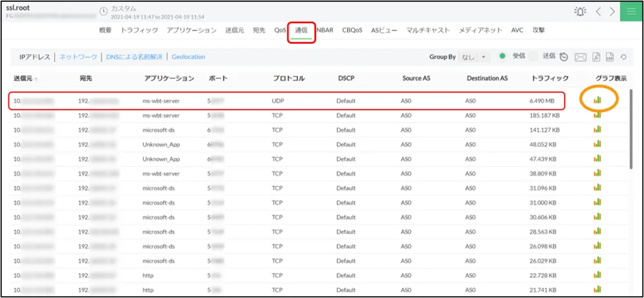Show graph for the 26.098 KB row
This screenshot has width=644, height=298.
(597, 247)
